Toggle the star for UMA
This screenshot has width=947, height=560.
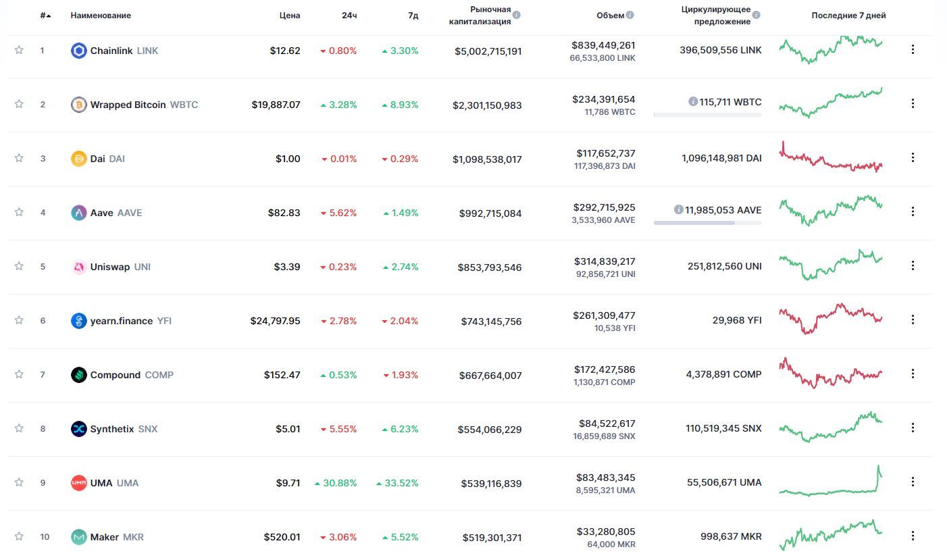pyautogui.click(x=19, y=482)
